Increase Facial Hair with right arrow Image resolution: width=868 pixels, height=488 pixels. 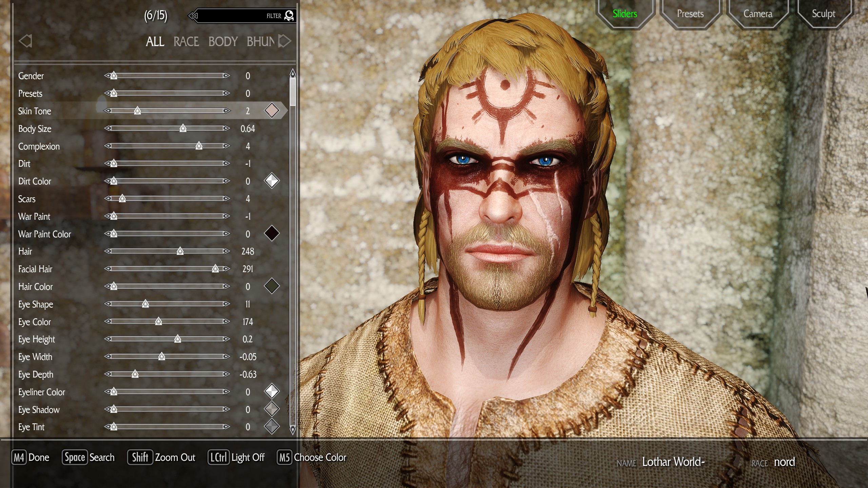coord(226,269)
